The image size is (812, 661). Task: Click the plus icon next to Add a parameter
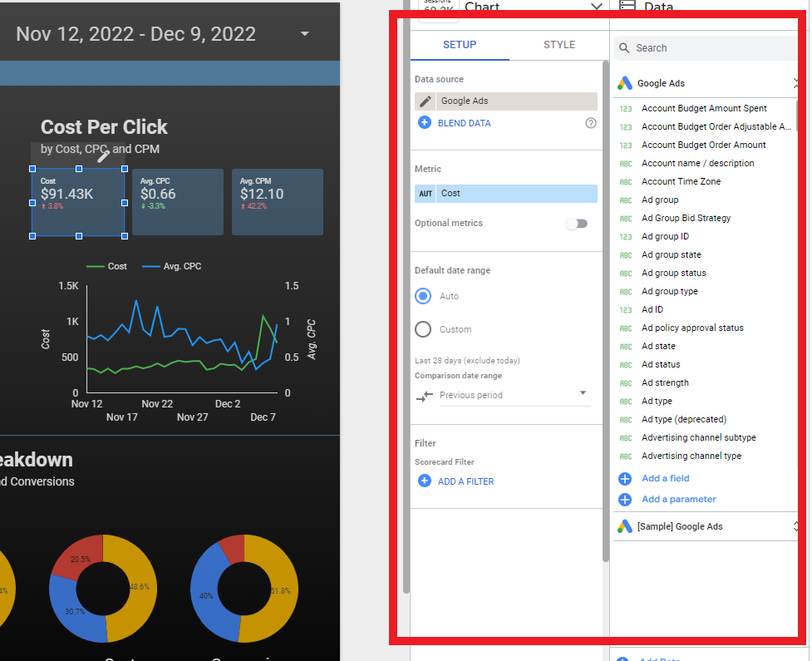coord(624,500)
